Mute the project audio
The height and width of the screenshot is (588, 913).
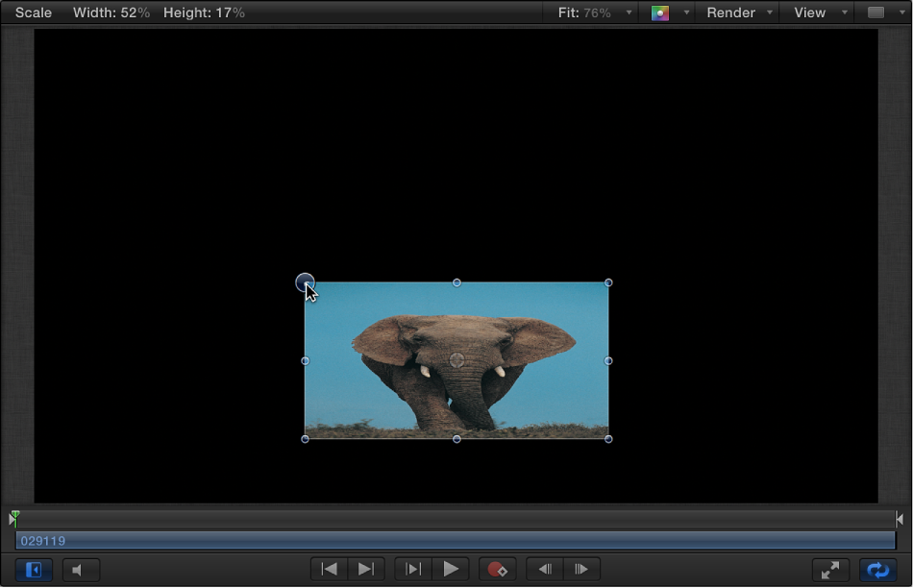pyautogui.click(x=81, y=569)
